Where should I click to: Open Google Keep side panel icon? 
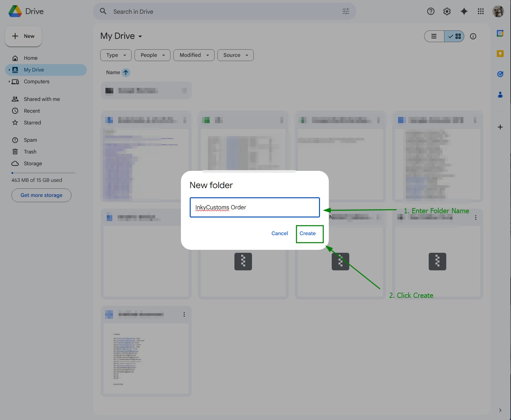tap(500, 54)
